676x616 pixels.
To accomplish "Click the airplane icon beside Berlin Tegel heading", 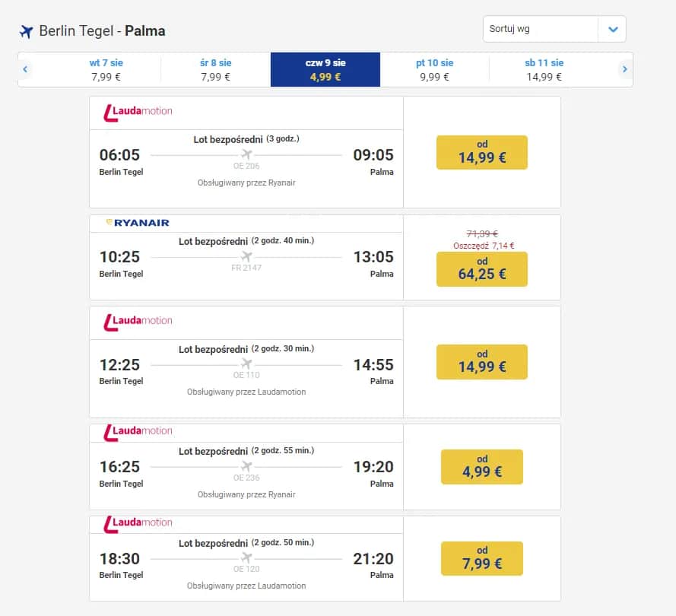I will [27, 31].
